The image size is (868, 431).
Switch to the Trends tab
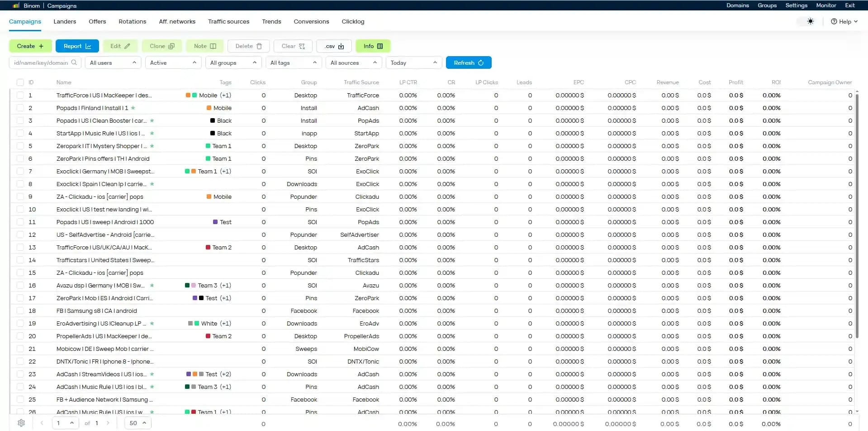(x=271, y=21)
